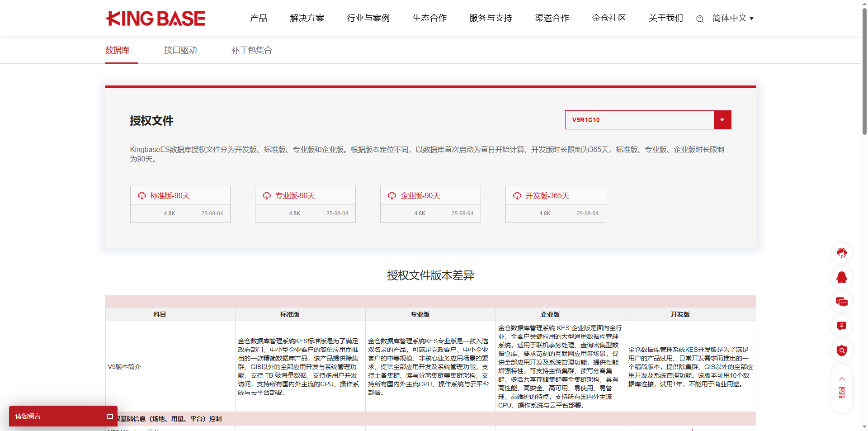Click the 专业版-90天 download cloud icon
The image size is (868, 431).
(x=267, y=195)
